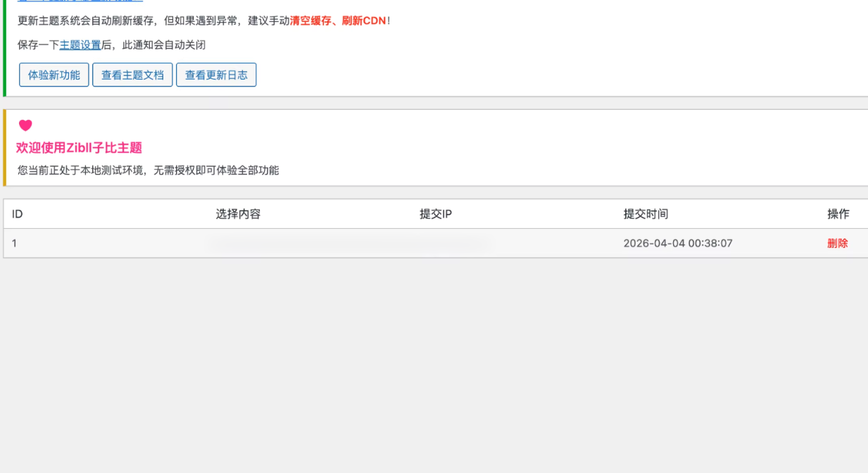This screenshot has height=473, width=868.
Task: Click the 选择内容 column header
Action: 238,214
